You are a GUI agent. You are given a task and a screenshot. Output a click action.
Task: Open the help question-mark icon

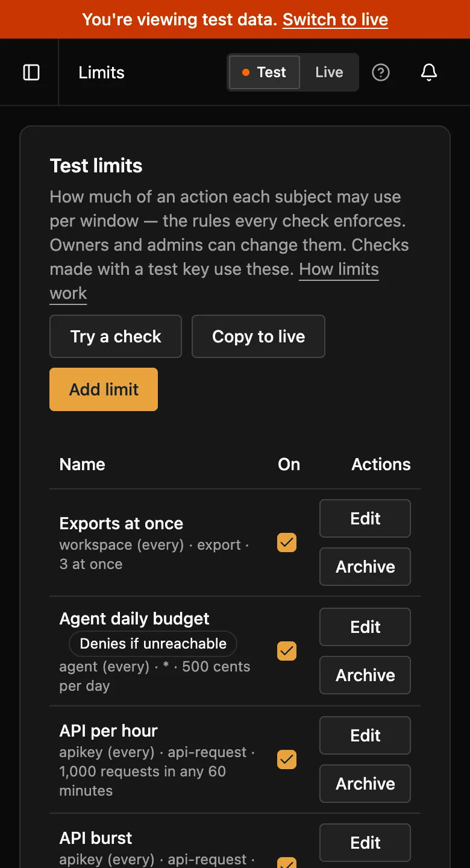click(x=381, y=72)
